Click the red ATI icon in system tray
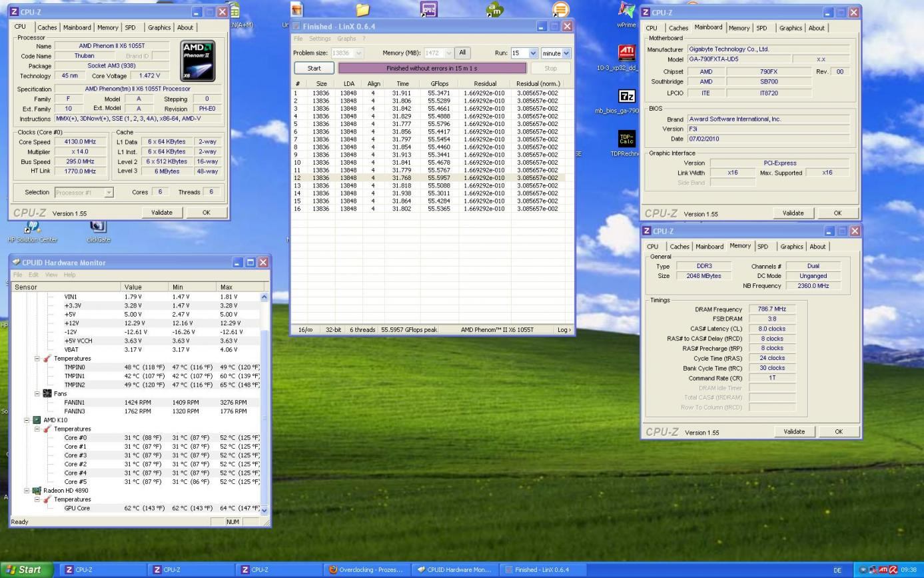Viewport: 924px width, 578px height. point(883,570)
